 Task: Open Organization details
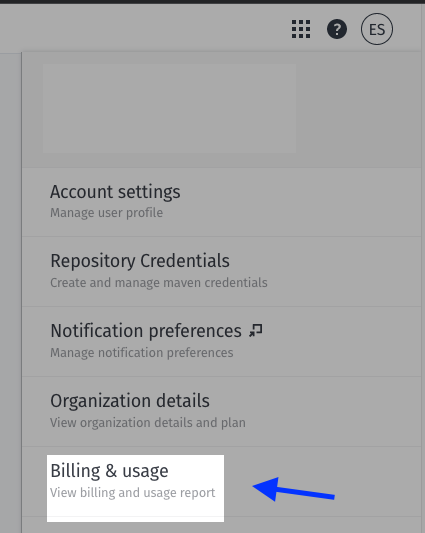click(222, 412)
